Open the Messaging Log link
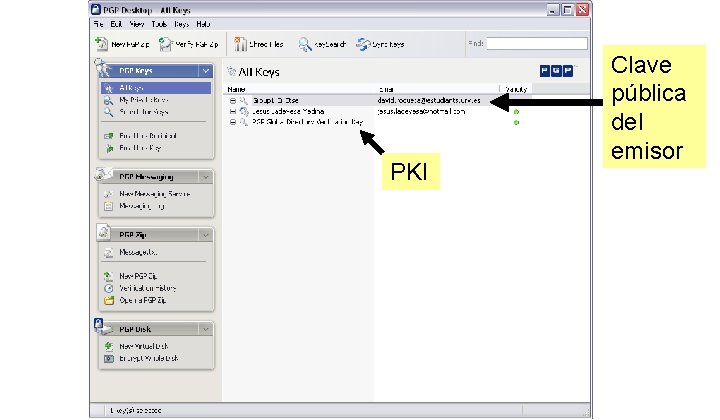Image resolution: width=720 pixels, height=420 pixels. (141, 207)
